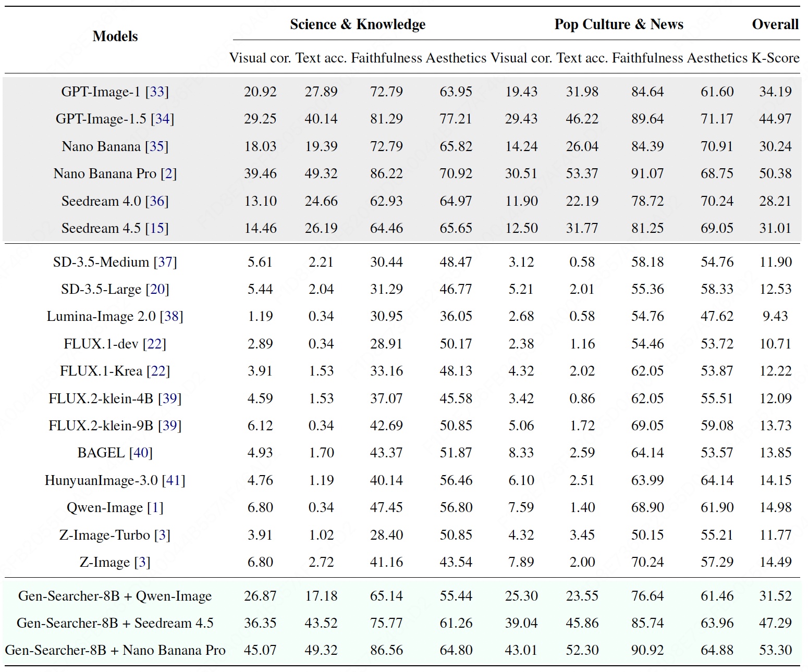Click value 9.43 in Lumina-Image 2.0 row
This screenshot has height=672, width=808.
tap(775, 316)
